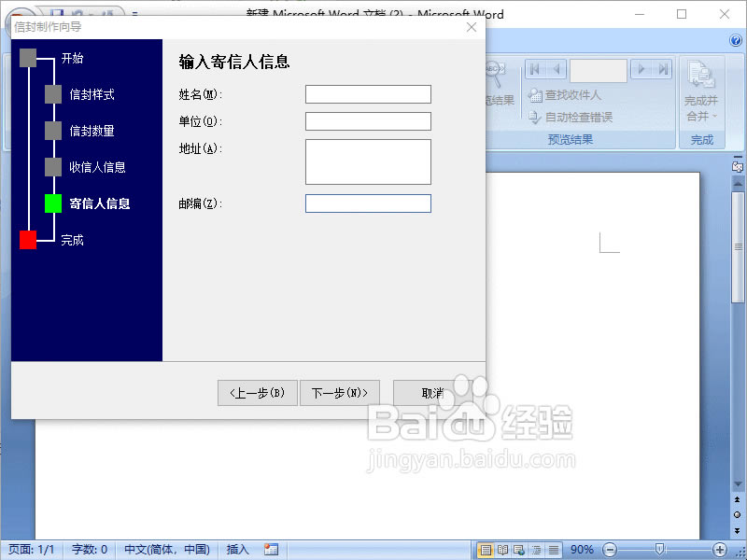Click the next page double-arrow button
Viewport: 747px width, 560px height.
point(738,530)
